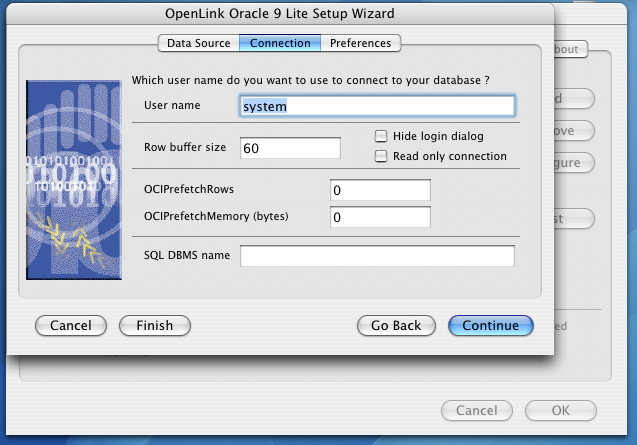Screen dimensions: 637x445
Task: Focus the Row buffer size field
Action: 290,148
